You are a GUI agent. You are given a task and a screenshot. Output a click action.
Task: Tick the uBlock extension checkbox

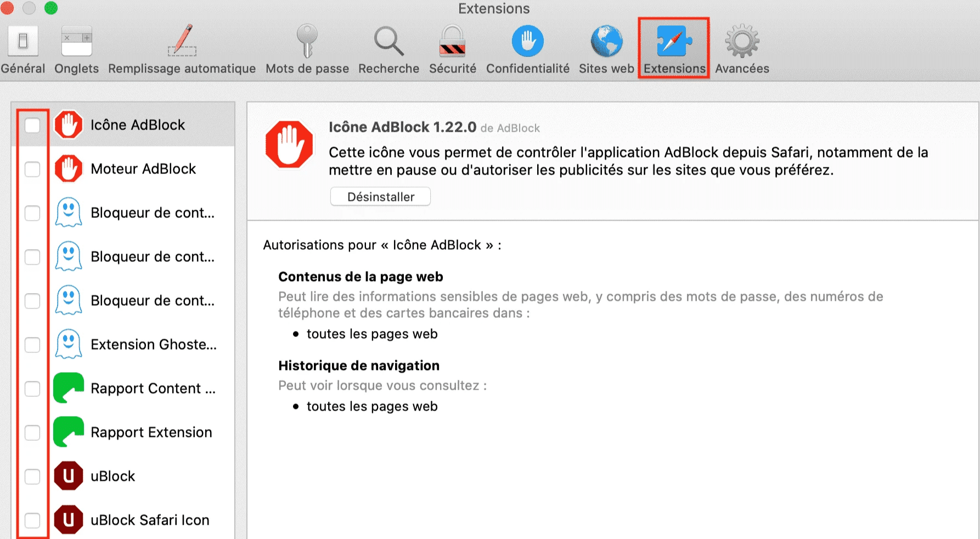(33, 476)
